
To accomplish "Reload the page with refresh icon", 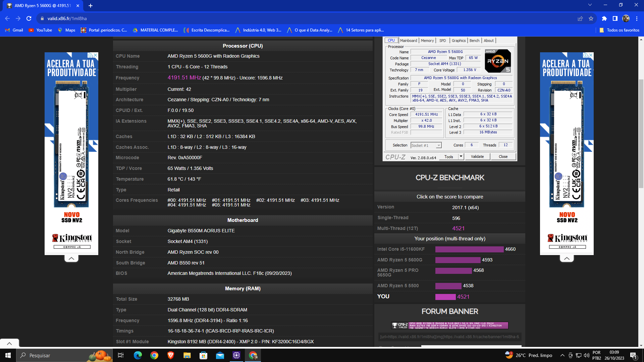I will tap(29, 18).
